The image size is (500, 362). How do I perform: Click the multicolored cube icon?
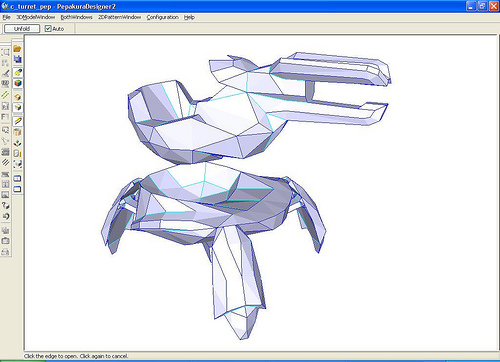pos(18,83)
